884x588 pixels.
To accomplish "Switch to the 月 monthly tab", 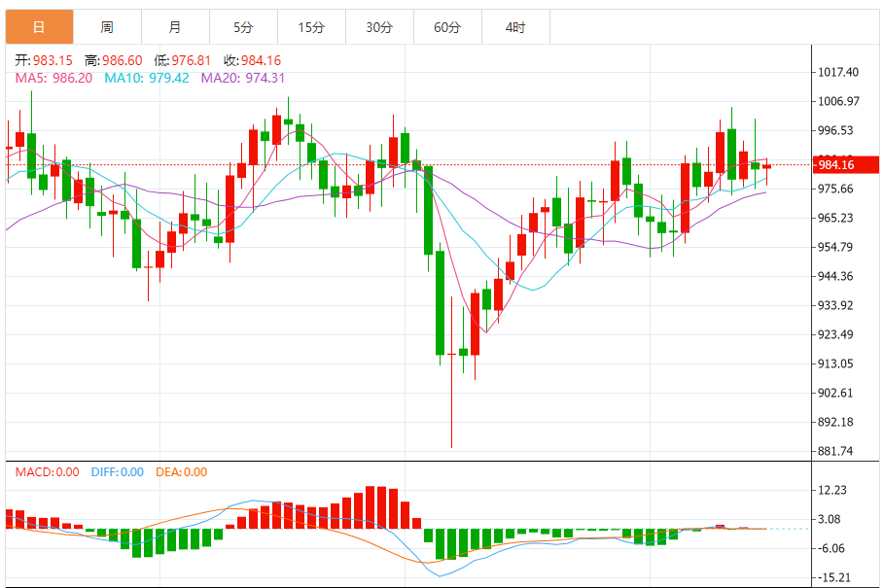I will (x=175, y=27).
